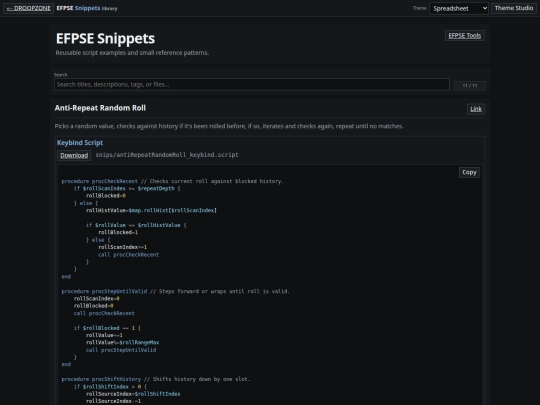Click the 'rollSourceIndex=$rollShiftIndex' code line
540x405 pixels.
133,394
